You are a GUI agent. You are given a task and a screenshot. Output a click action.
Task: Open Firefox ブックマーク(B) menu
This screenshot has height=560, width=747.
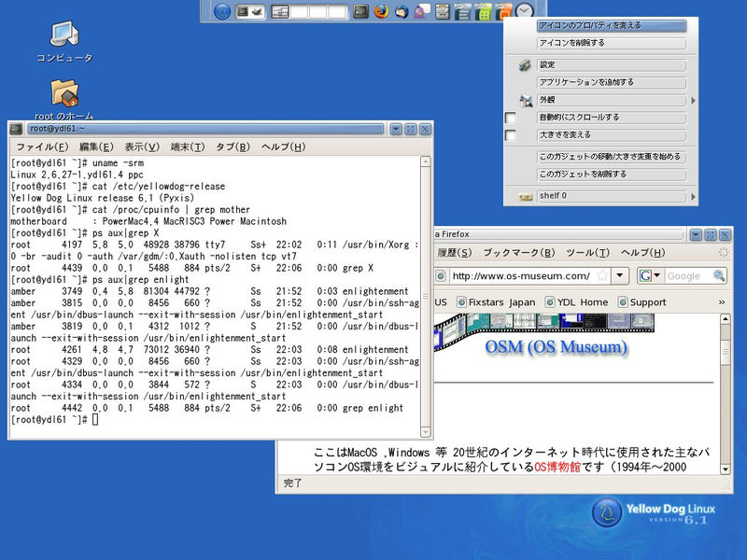click(x=519, y=253)
